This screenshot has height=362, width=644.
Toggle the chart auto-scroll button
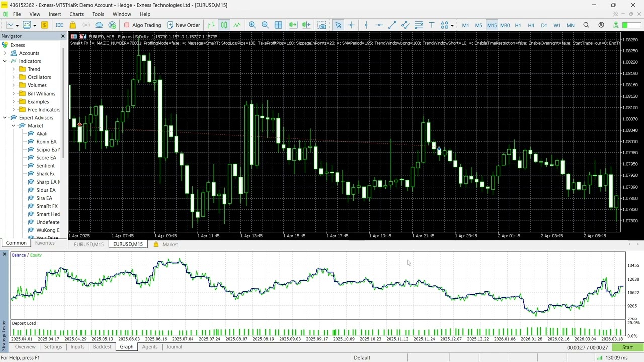pyautogui.click(x=293, y=25)
